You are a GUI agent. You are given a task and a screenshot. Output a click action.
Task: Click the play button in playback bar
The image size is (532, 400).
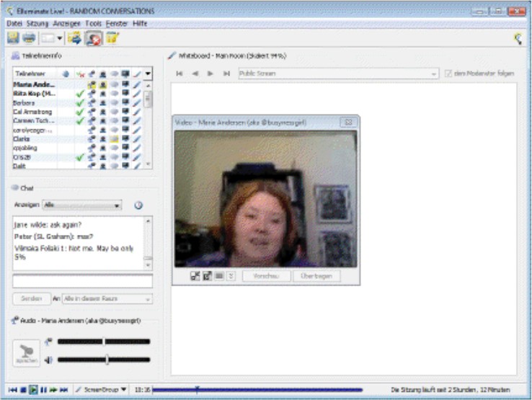point(33,390)
